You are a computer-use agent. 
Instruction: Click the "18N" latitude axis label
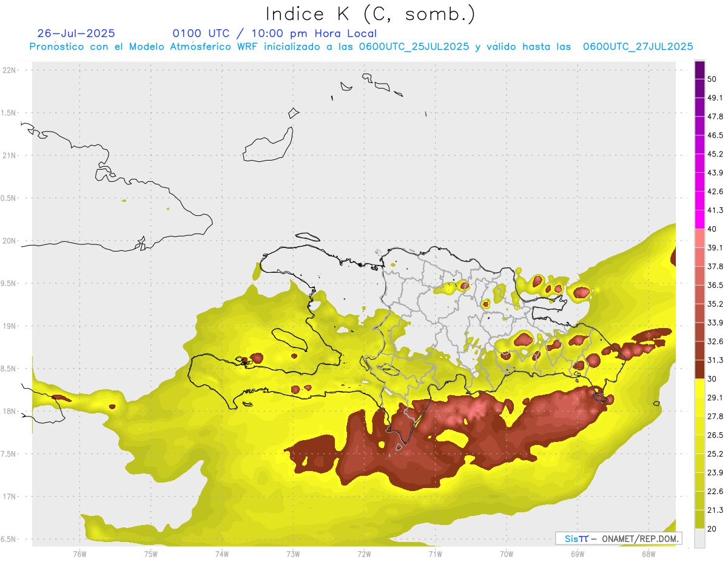10,412
